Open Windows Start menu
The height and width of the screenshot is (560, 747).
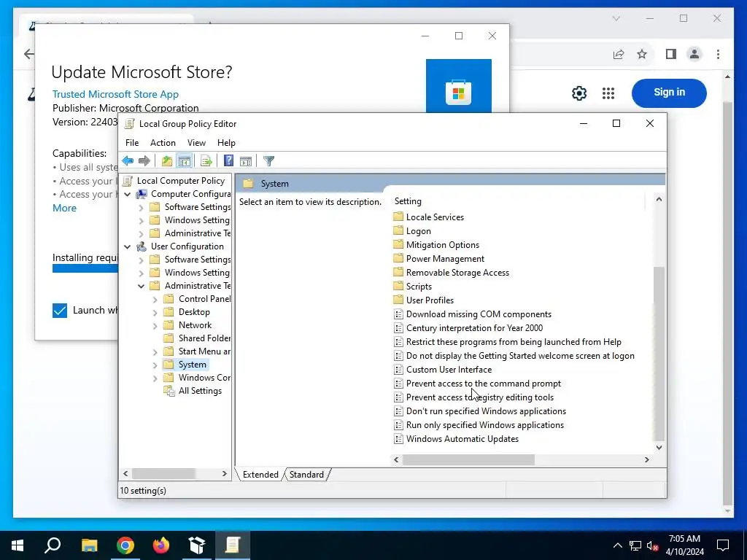pyautogui.click(x=18, y=545)
